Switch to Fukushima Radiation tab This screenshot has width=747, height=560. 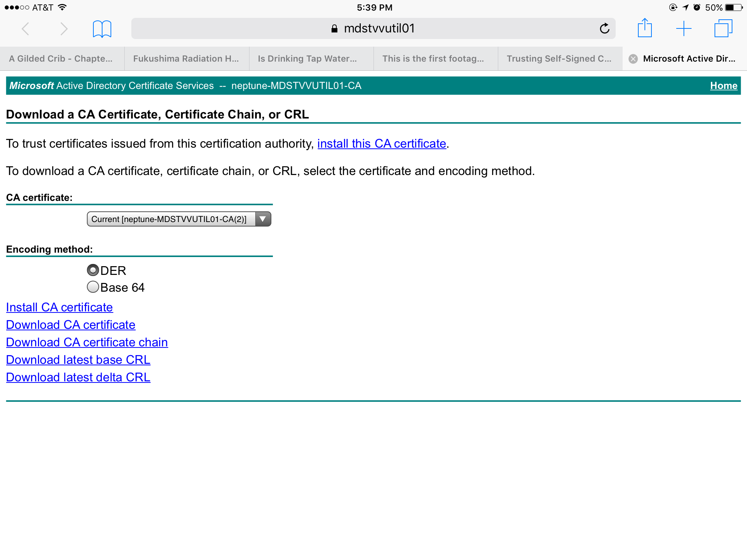click(x=186, y=59)
